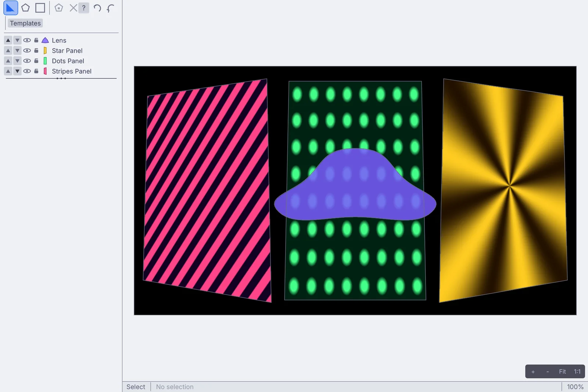
Task: Pick the square rectangle drawing tool
Action: pyautogui.click(x=40, y=8)
